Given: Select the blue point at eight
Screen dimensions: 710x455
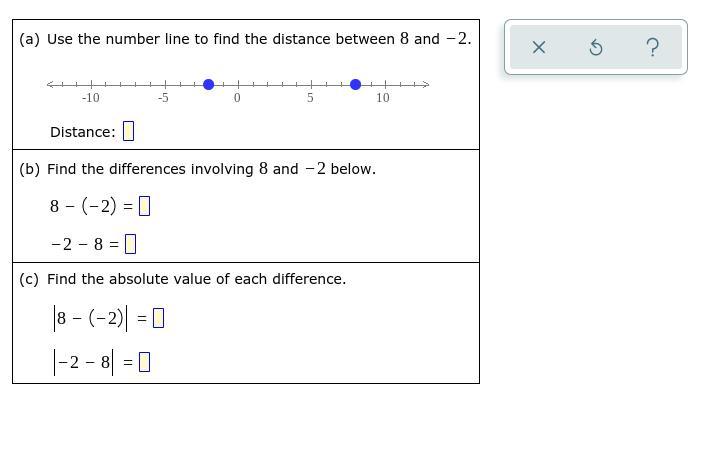Looking at the screenshot, I should pyautogui.click(x=355, y=85).
